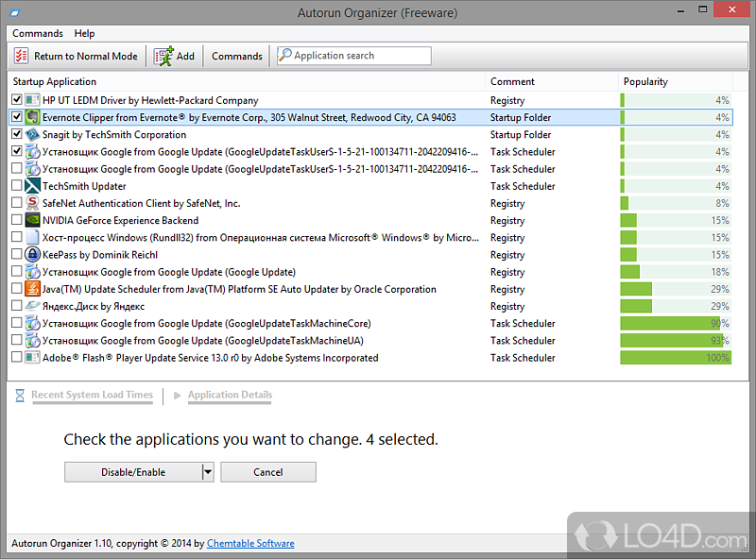The image size is (756, 559).
Task: Expand Recent System Load Times section
Action: [x=91, y=396]
